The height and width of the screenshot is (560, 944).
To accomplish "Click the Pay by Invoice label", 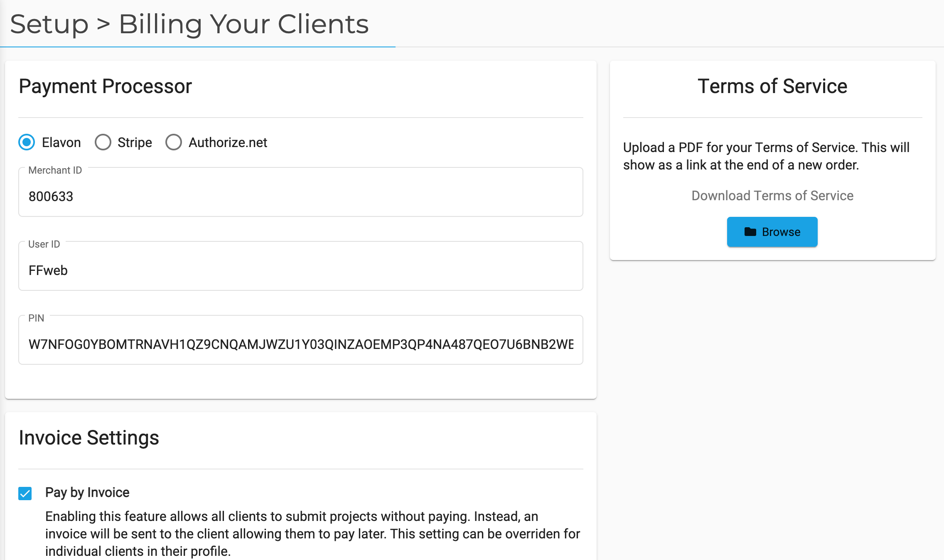I will click(87, 493).
